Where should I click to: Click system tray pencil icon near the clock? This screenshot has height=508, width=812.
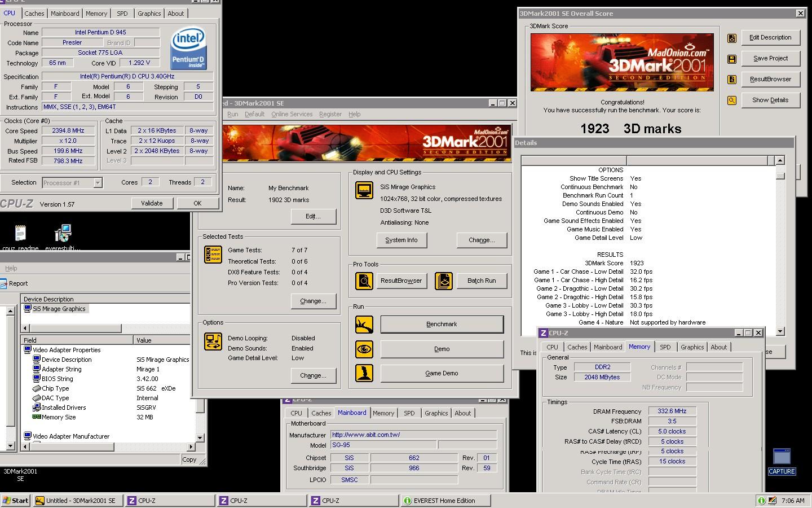(772, 501)
